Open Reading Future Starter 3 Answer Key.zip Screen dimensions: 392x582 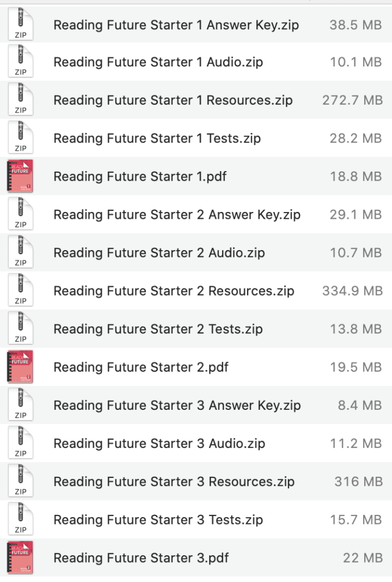click(177, 405)
